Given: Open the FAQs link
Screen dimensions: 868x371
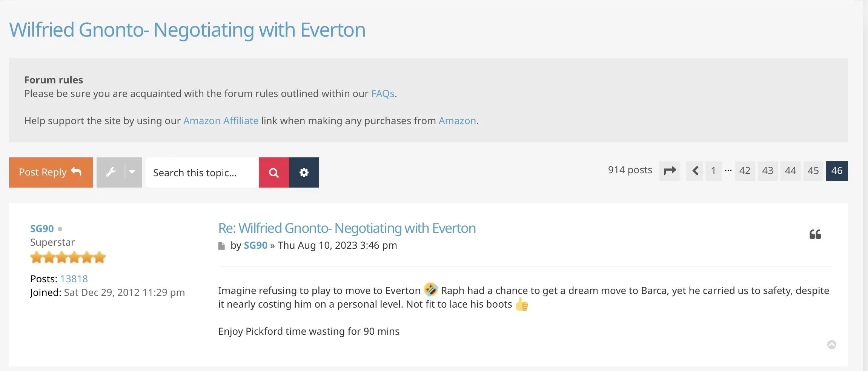Looking at the screenshot, I should [x=383, y=94].
